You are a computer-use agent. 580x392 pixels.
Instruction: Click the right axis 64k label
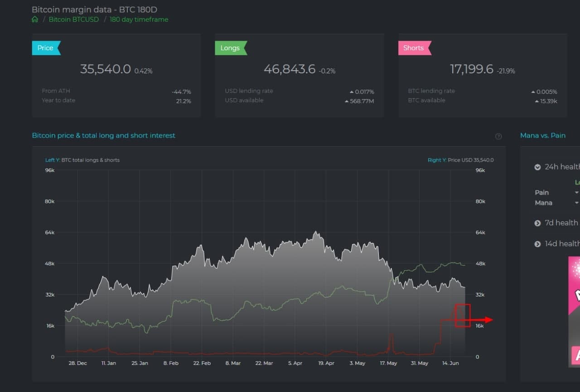pyautogui.click(x=480, y=233)
